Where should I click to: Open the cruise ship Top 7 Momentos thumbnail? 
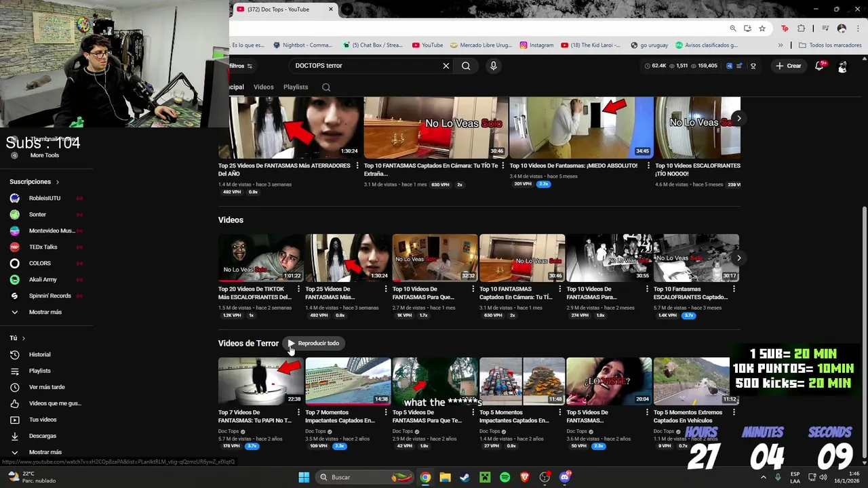[348, 381]
